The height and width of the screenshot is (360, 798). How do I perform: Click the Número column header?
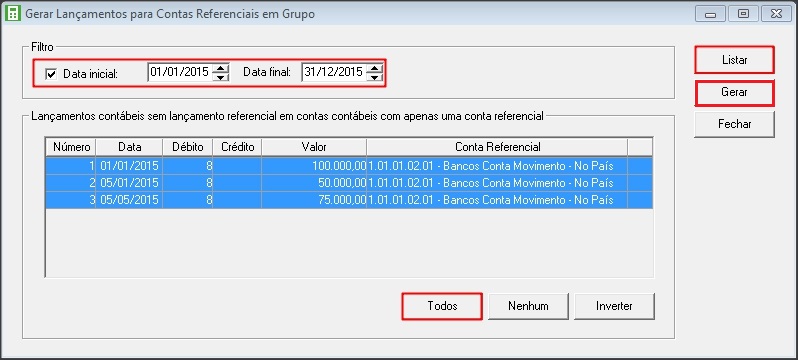tap(71, 147)
